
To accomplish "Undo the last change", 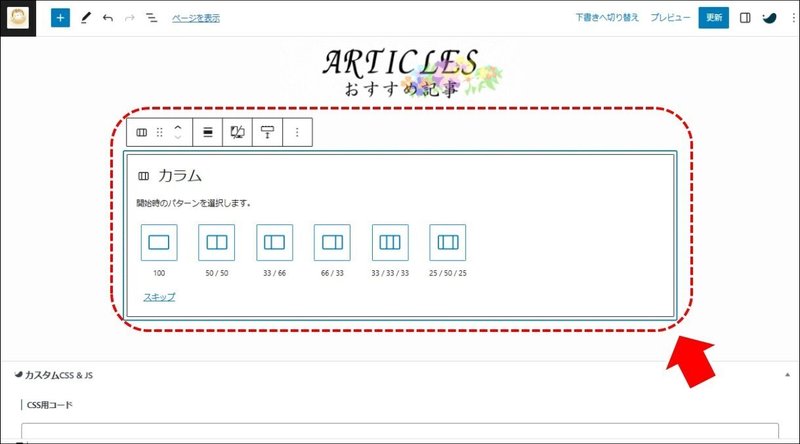I will (x=108, y=18).
